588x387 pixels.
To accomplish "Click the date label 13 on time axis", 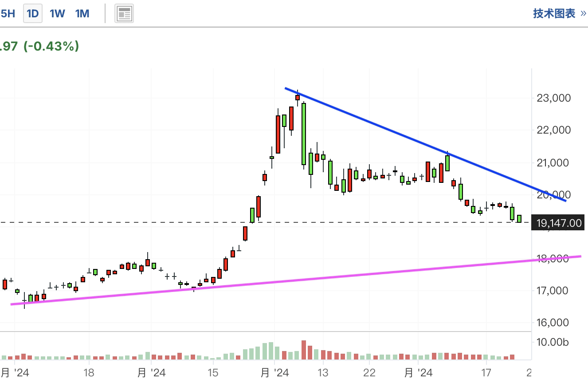I will pos(323,373).
